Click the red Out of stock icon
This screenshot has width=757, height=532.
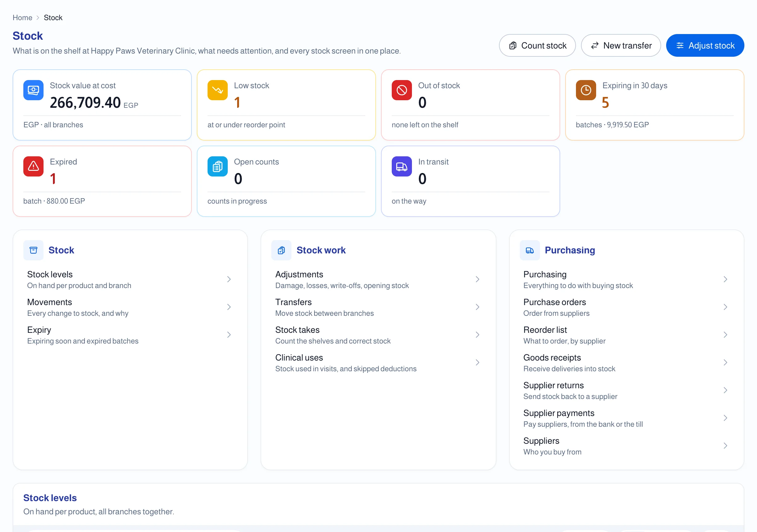coord(402,90)
